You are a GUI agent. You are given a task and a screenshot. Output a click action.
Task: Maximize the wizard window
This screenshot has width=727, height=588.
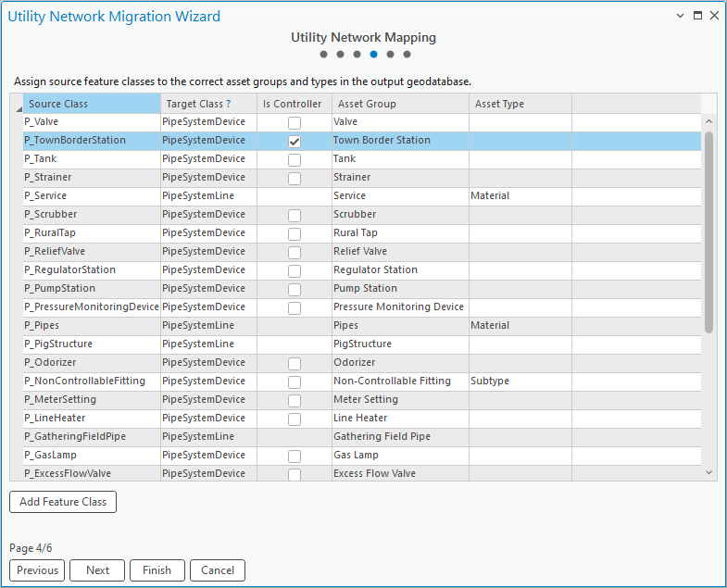point(697,16)
